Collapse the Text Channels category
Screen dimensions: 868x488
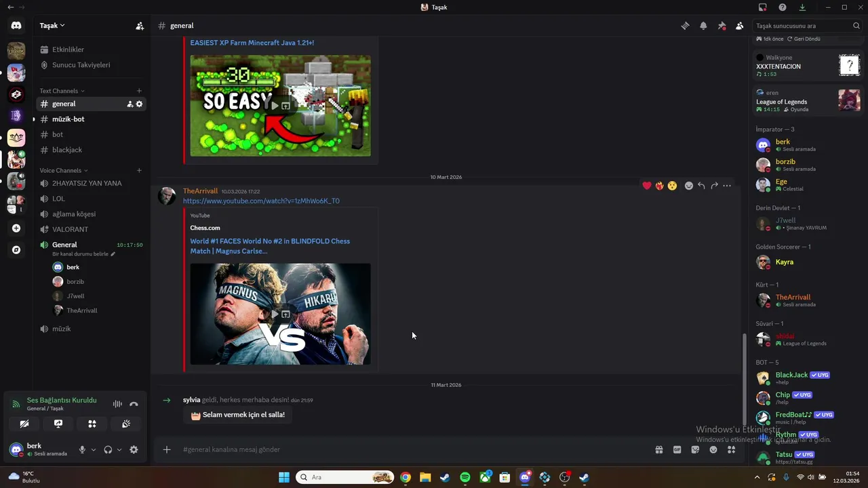[x=62, y=91]
